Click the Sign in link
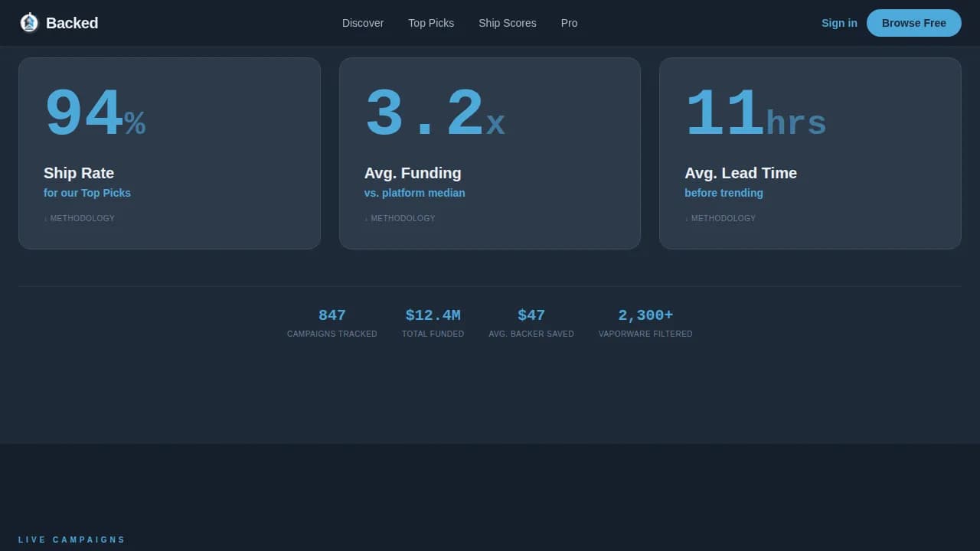 tap(839, 23)
